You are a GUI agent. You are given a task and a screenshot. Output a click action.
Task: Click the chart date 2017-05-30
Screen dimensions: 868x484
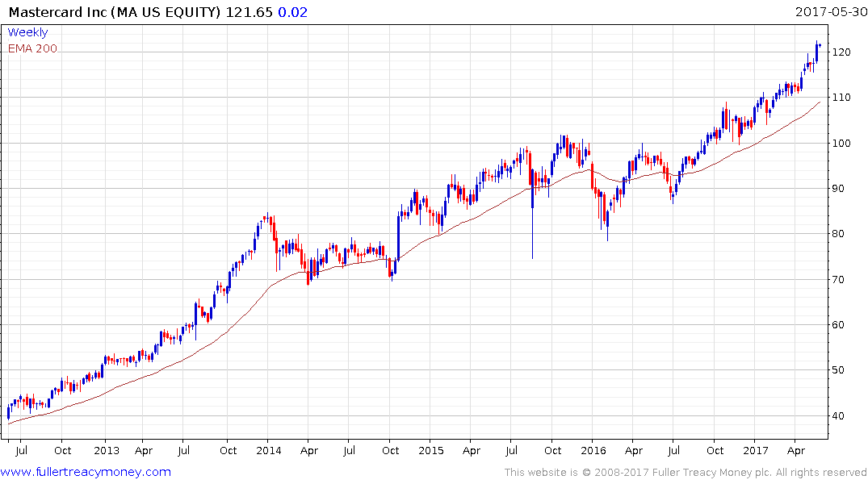pos(831,11)
